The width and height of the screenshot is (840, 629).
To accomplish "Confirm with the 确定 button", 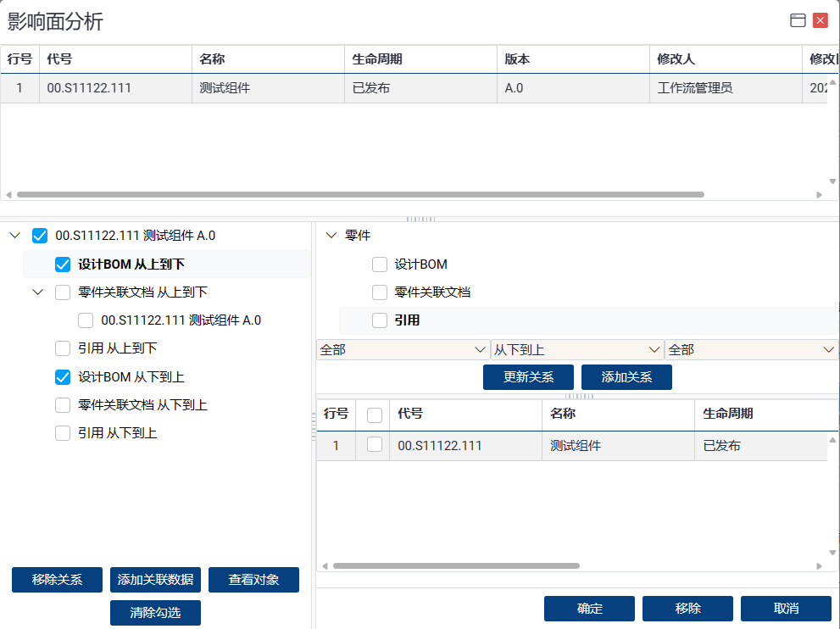I will coord(589,609).
